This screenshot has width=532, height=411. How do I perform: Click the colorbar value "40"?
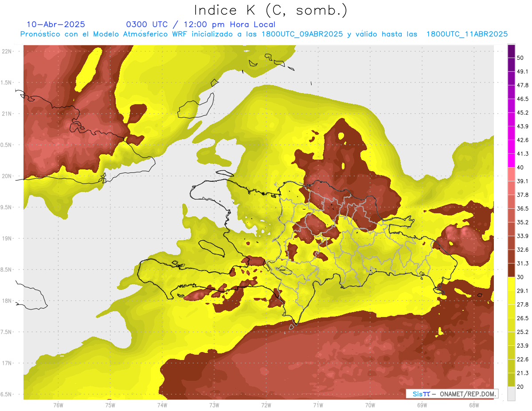[x=520, y=168]
